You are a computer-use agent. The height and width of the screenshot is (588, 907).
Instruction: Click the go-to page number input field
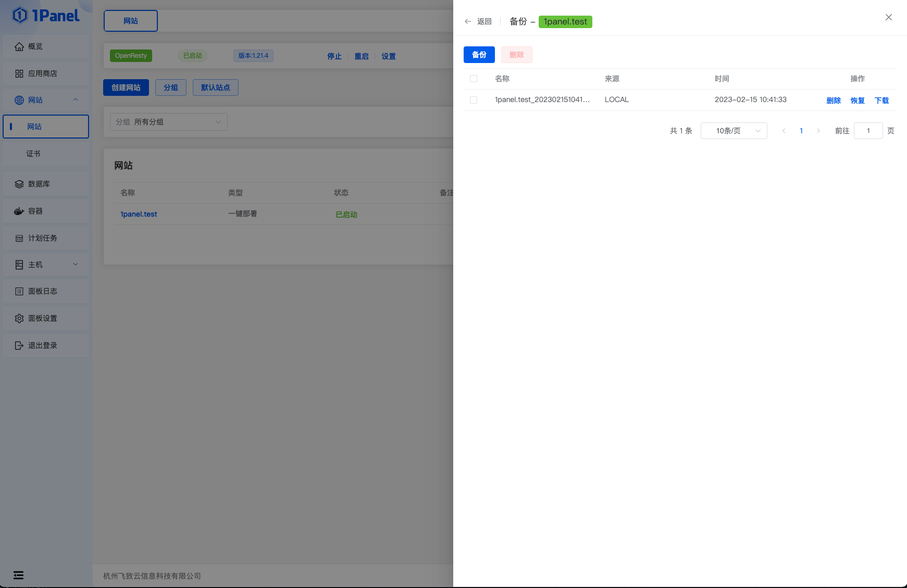(x=868, y=131)
